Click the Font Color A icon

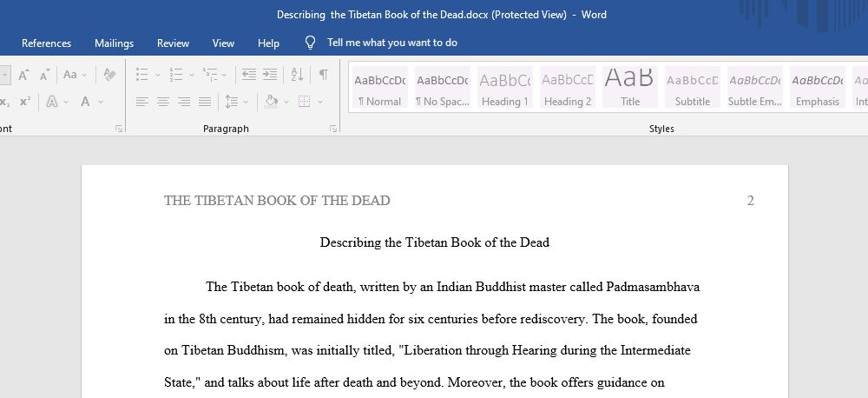pos(85,102)
